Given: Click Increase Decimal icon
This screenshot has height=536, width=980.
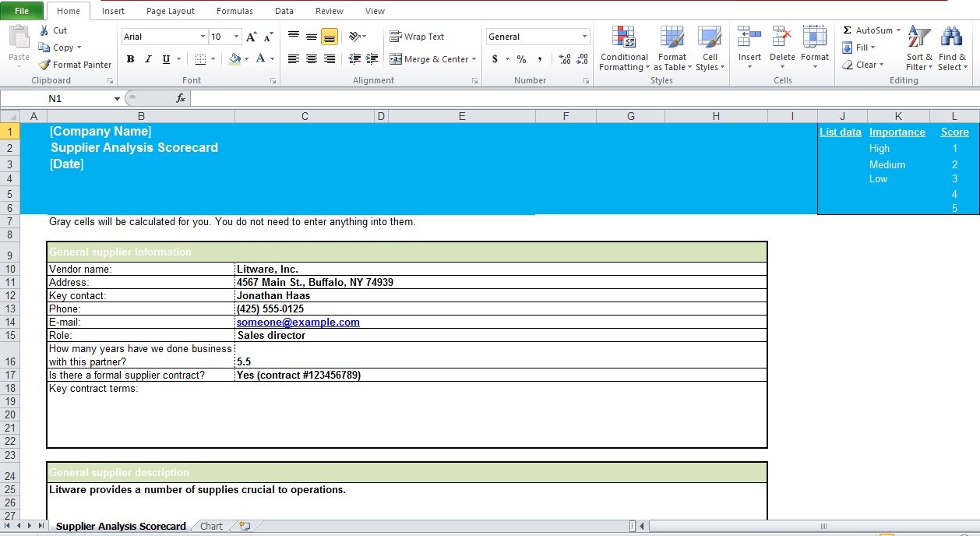Looking at the screenshot, I should (x=565, y=59).
